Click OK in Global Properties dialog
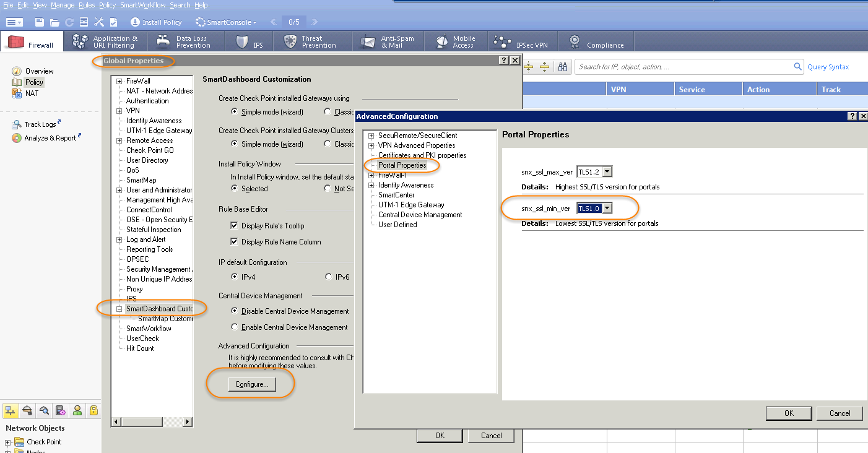This screenshot has width=868, height=453. pyautogui.click(x=440, y=436)
